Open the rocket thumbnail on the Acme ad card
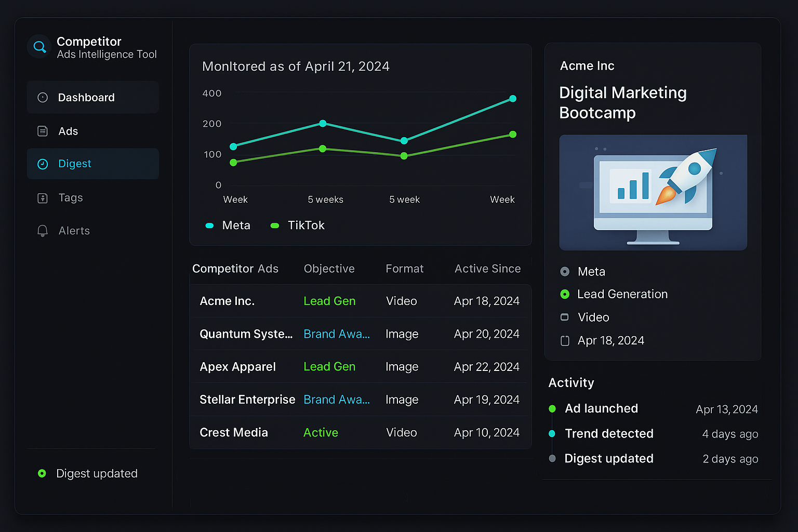The image size is (798, 532). (653, 192)
